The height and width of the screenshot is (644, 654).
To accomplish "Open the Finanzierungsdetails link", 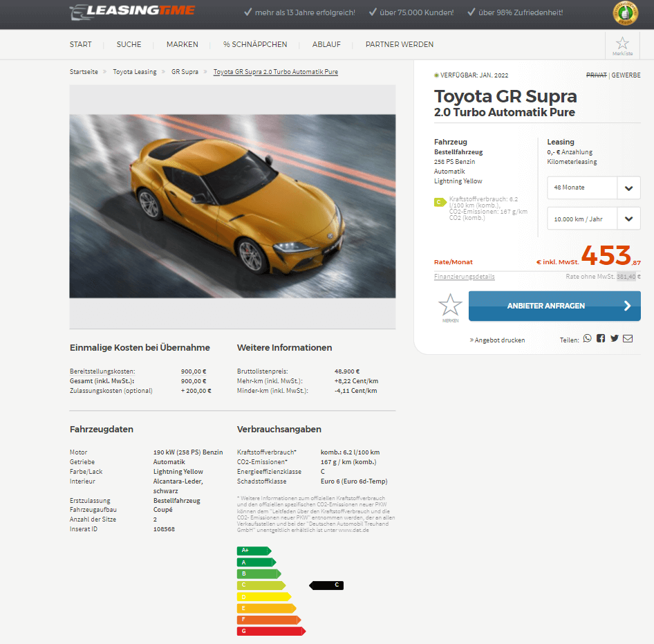I will [464, 277].
